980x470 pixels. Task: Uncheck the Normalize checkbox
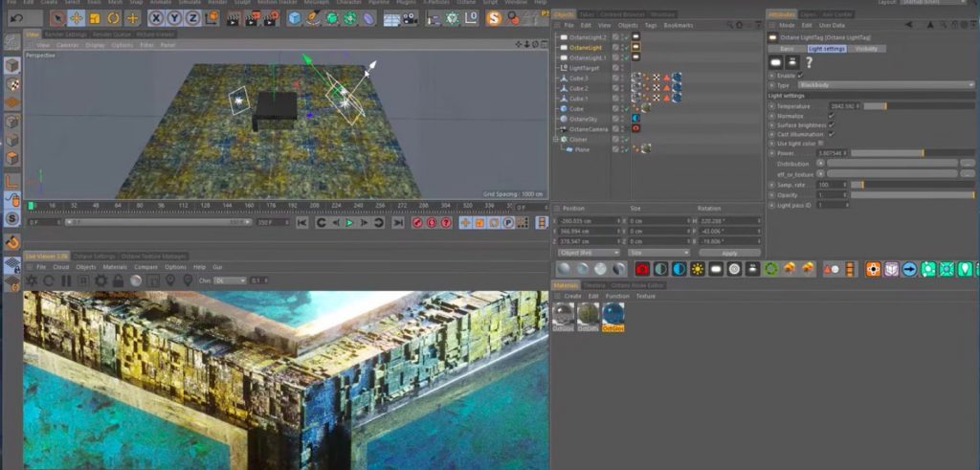831,115
